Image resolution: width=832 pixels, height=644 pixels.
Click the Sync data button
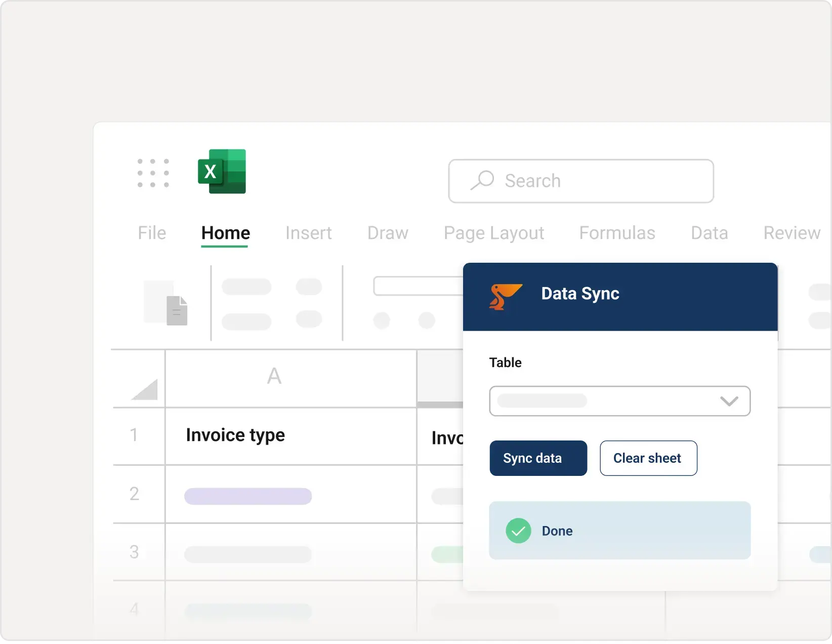pyautogui.click(x=538, y=458)
